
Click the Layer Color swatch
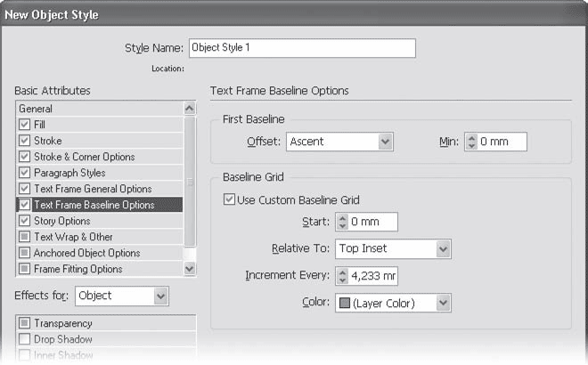click(343, 304)
